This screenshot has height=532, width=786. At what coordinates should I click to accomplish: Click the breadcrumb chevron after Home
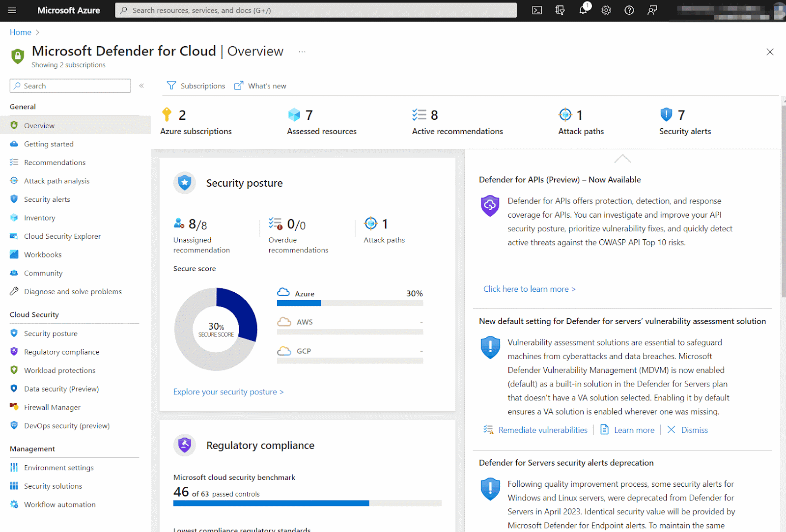pos(37,32)
